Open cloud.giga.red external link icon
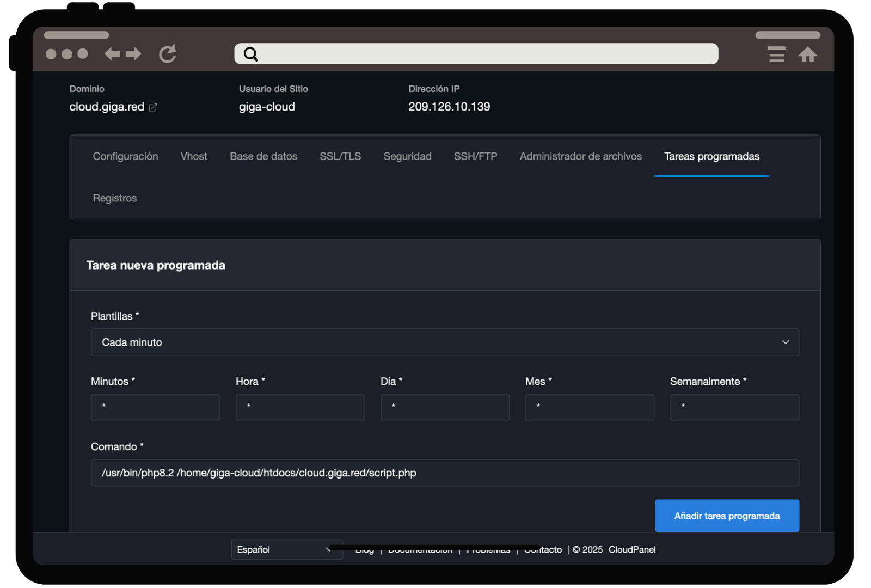The image size is (871, 588). [x=153, y=107]
